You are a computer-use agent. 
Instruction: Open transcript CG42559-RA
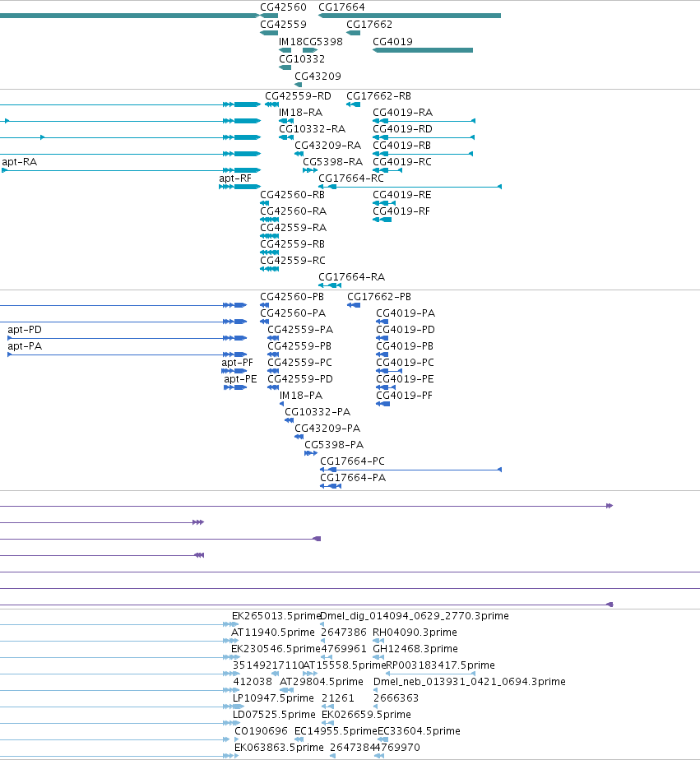pos(294,228)
